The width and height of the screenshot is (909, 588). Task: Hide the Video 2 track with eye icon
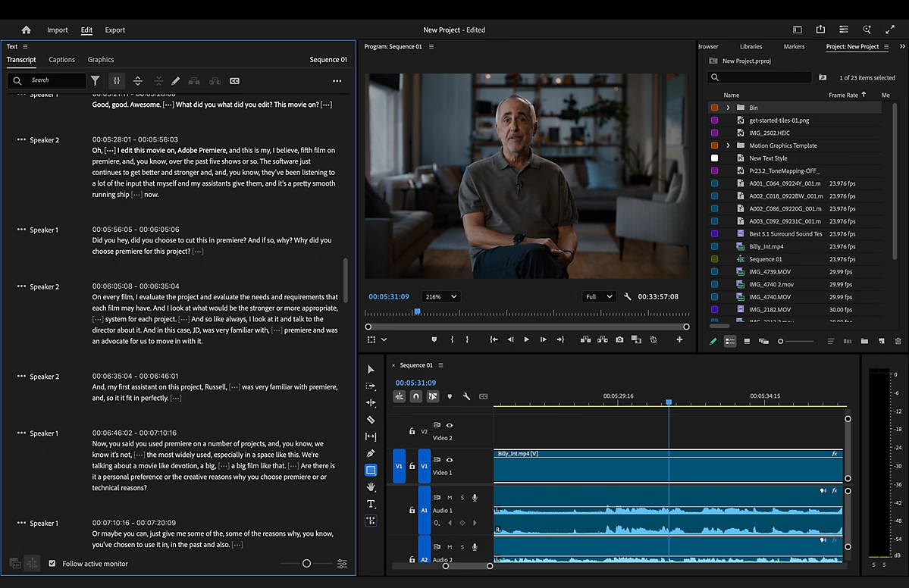[450, 426]
